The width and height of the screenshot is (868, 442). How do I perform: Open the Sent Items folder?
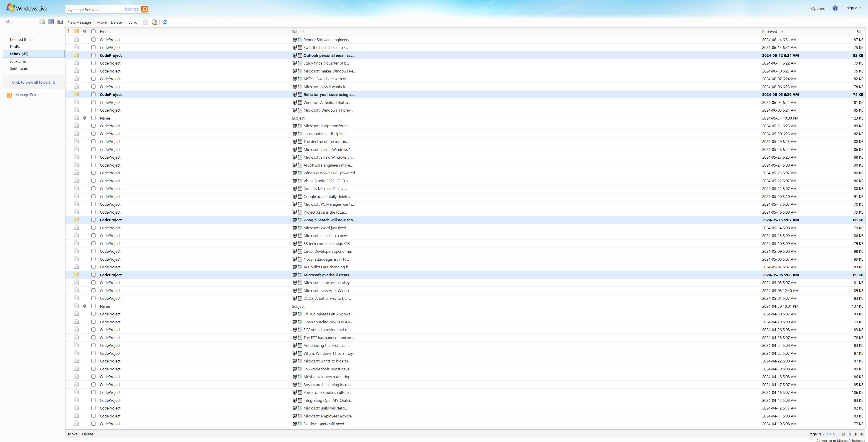click(18, 68)
